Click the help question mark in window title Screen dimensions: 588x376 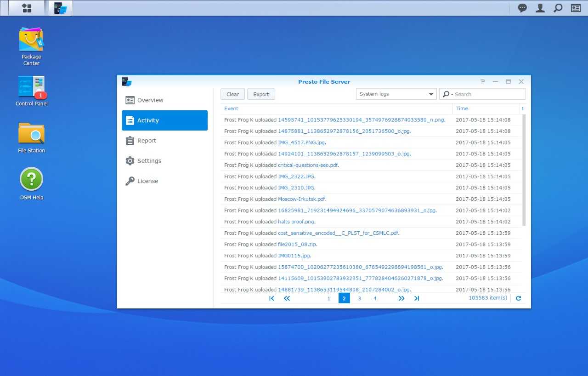(x=482, y=81)
